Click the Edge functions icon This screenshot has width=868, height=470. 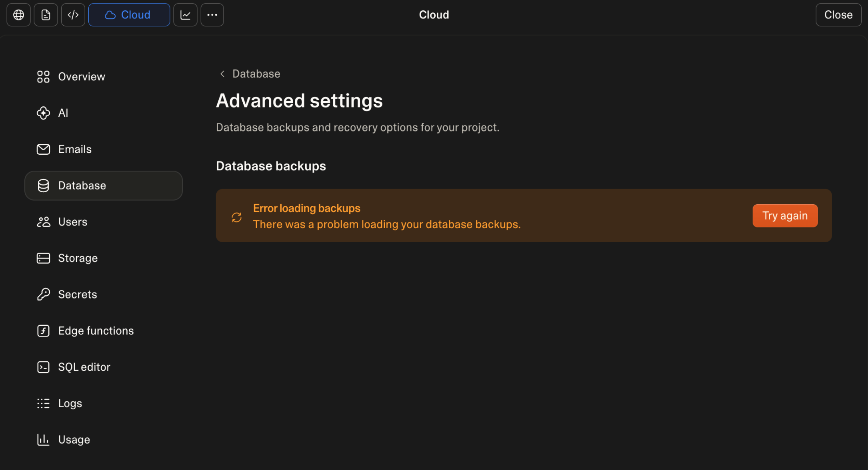pyautogui.click(x=43, y=331)
